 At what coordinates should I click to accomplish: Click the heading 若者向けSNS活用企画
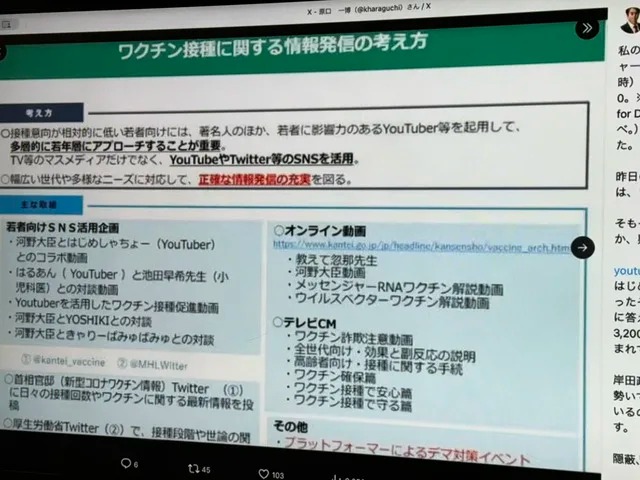[62, 228]
